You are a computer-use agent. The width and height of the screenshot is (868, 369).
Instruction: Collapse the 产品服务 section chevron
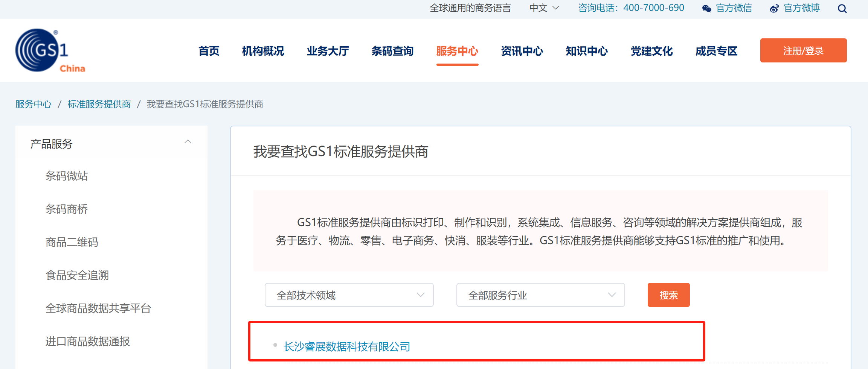(x=188, y=141)
